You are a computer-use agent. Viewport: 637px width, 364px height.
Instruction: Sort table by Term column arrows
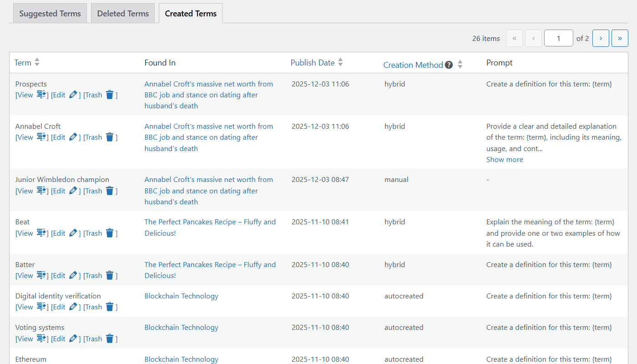(37, 62)
